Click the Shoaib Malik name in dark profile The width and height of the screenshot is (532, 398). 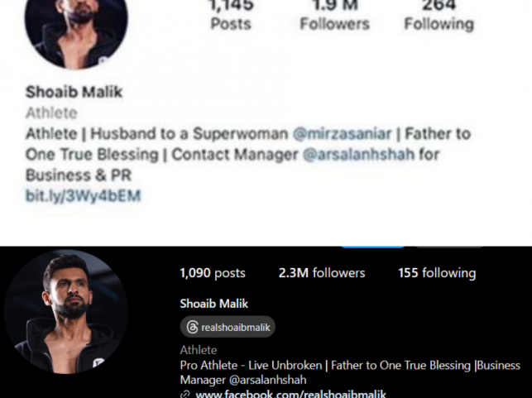click(x=213, y=304)
